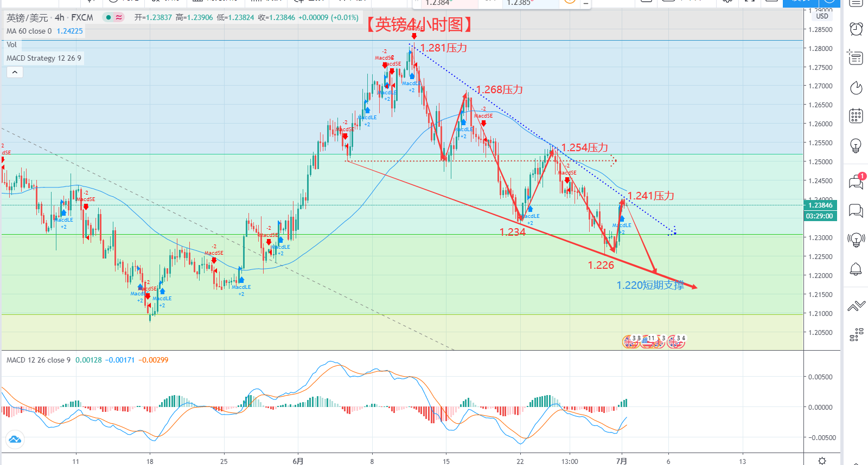Screen dimensions: 868x465
Task: Open the Order Panel zigzag arrows icon
Action: click(856, 306)
